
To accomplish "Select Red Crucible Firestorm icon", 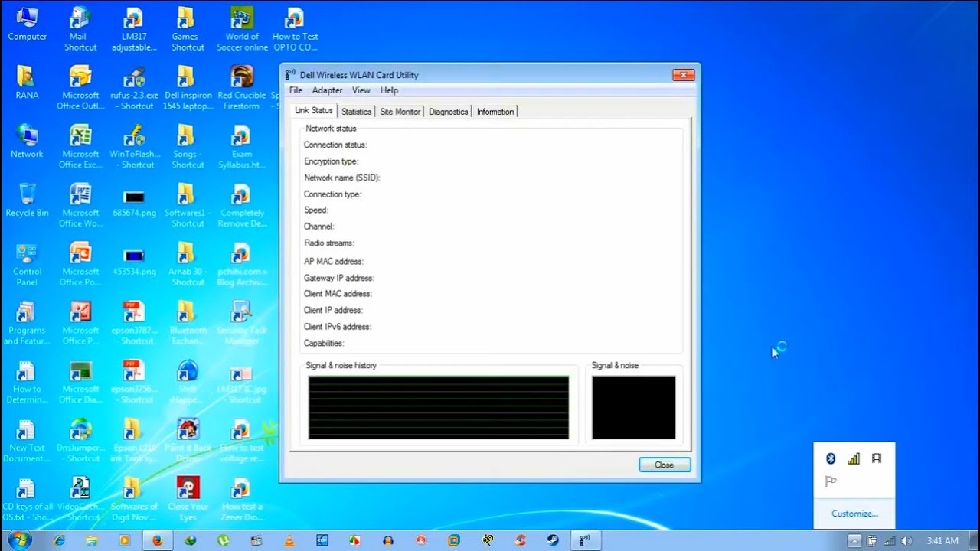I will (242, 88).
